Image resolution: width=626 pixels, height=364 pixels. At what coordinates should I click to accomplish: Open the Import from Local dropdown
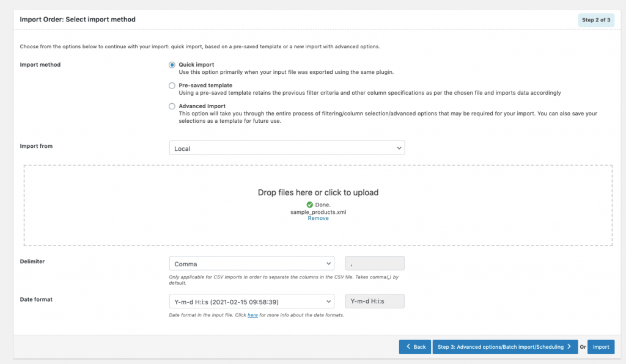[x=287, y=148]
